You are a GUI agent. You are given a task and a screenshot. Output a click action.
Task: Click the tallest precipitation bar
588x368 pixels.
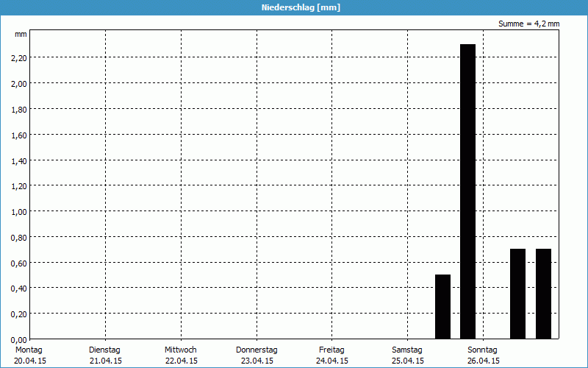(467, 191)
